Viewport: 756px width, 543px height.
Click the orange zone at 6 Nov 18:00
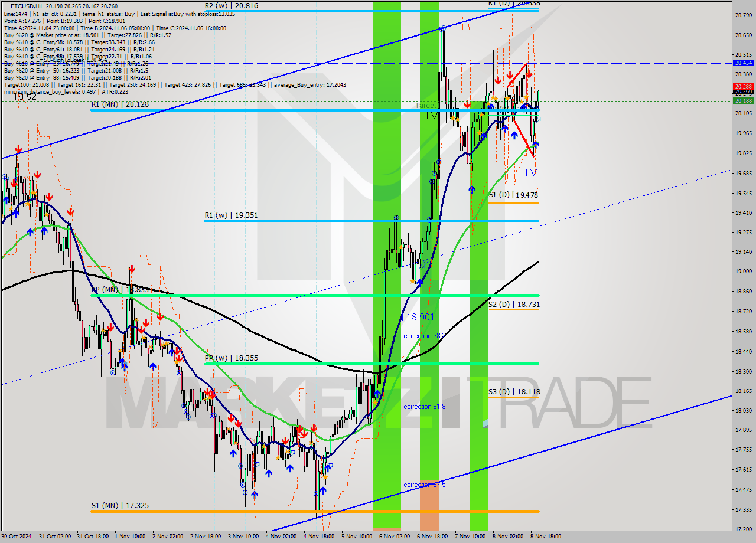(429, 505)
